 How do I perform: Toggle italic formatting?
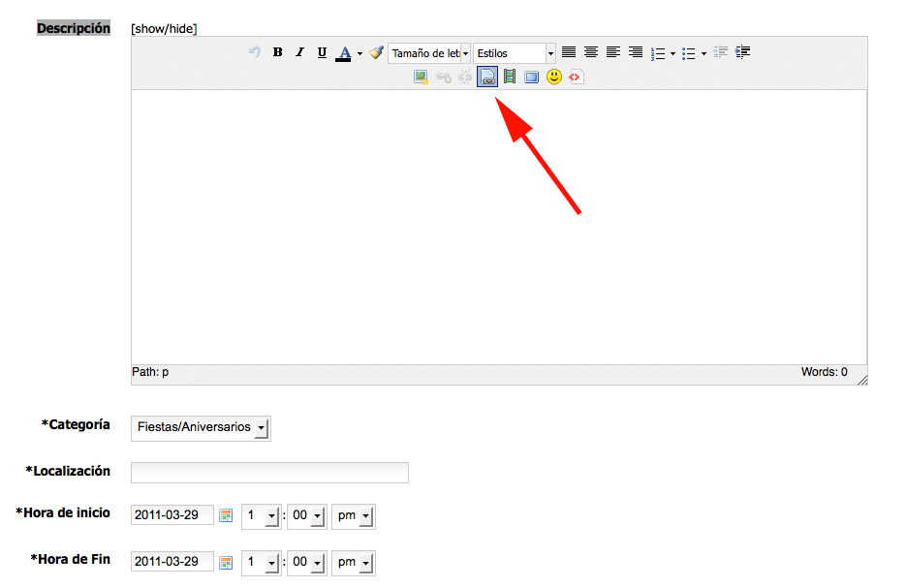[299, 52]
